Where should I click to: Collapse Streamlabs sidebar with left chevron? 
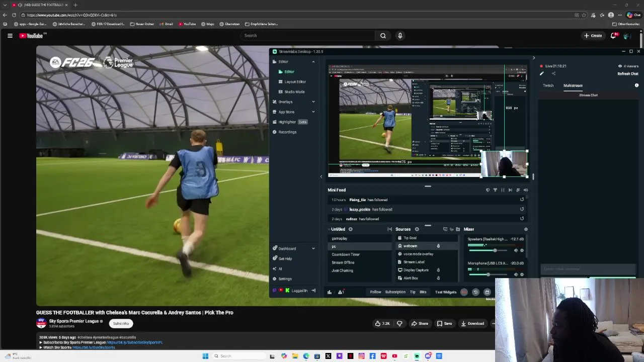(321, 176)
